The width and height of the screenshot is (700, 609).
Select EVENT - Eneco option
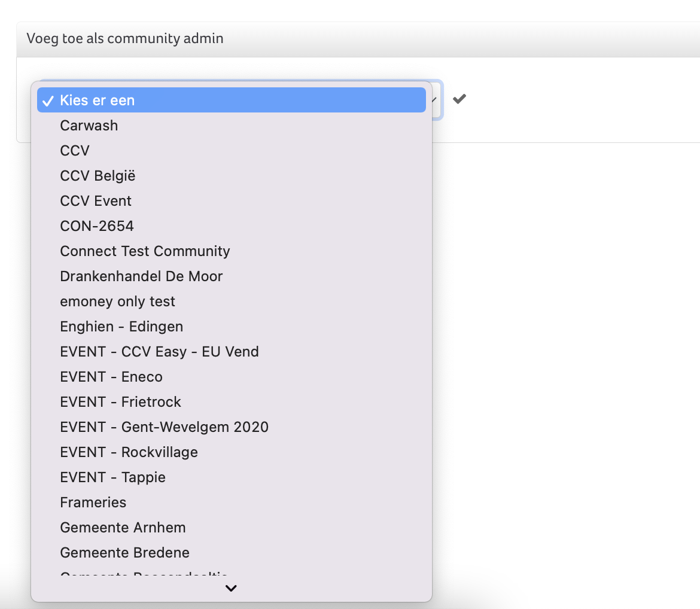(x=232, y=376)
